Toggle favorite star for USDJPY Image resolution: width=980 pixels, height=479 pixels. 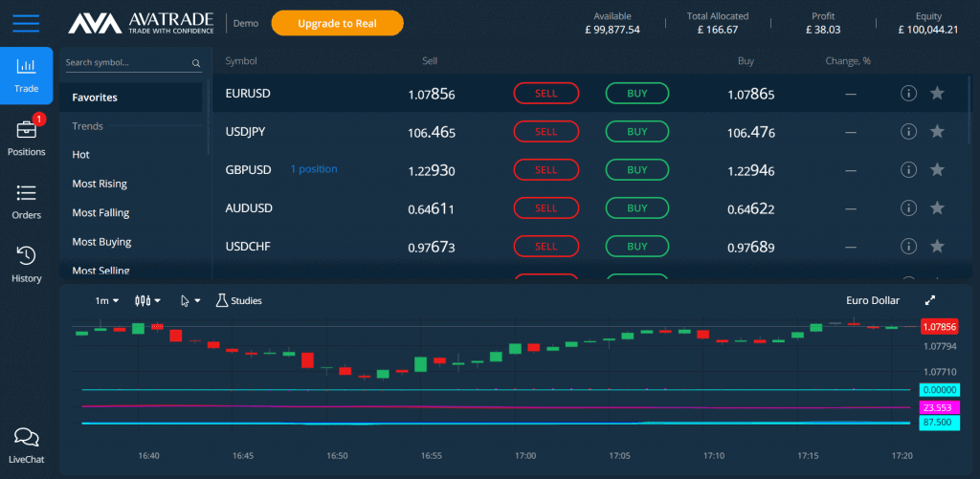[937, 132]
